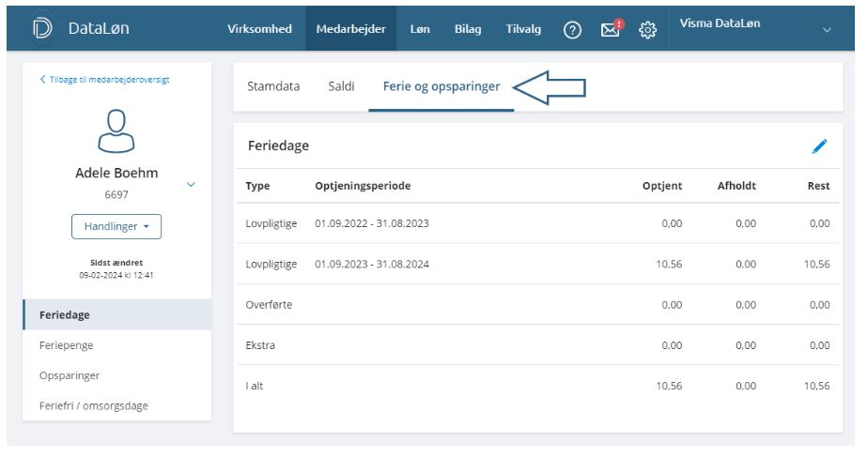
Task: Select Feriepenge in the side menu
Action: pos(67,345)
